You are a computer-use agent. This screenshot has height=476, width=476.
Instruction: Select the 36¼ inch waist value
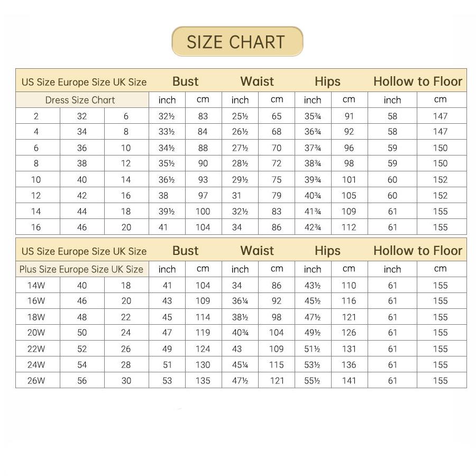click(x=240, y=301)
